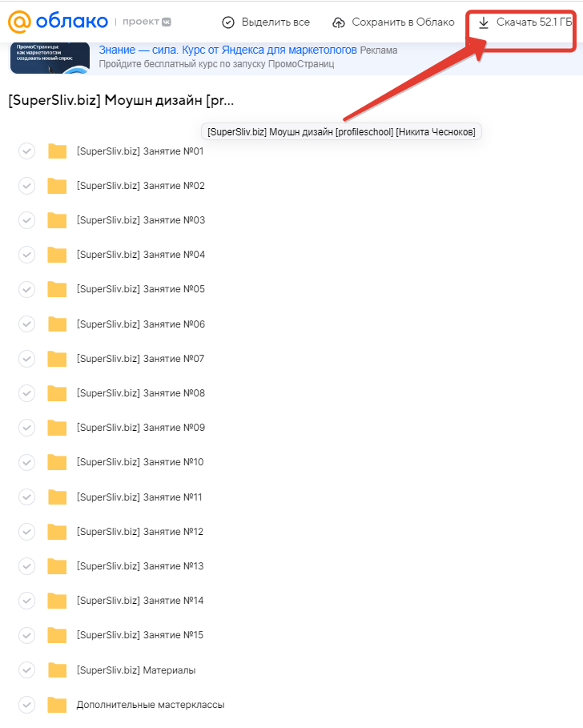Click folder icon of Занятие №13
This screenshot has height=728, width=583.
[x=57, y=566]
